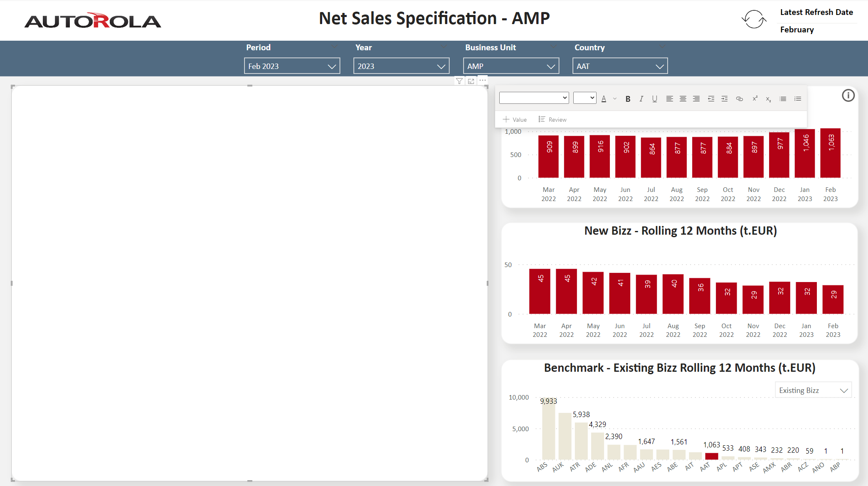Insert a hyperlink via link icon
The image size is (868, 486).
pos(739,99)
